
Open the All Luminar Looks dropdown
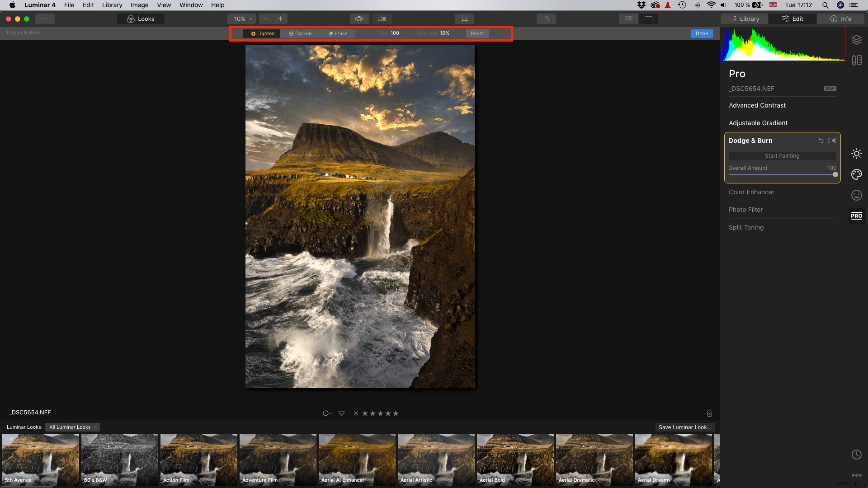coord(72,427)
